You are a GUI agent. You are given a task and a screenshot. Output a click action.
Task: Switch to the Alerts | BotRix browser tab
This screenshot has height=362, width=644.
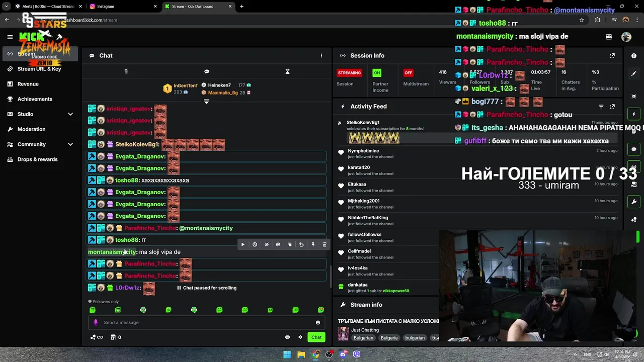48,7
